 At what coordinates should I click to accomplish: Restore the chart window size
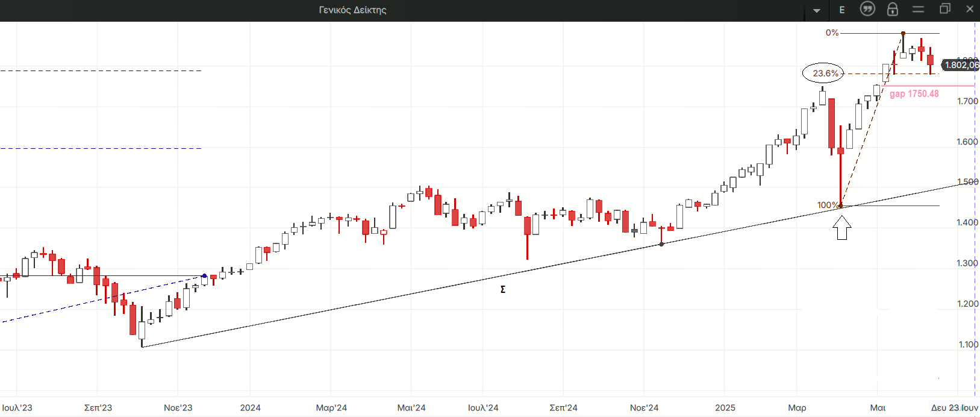pos(945,8)
